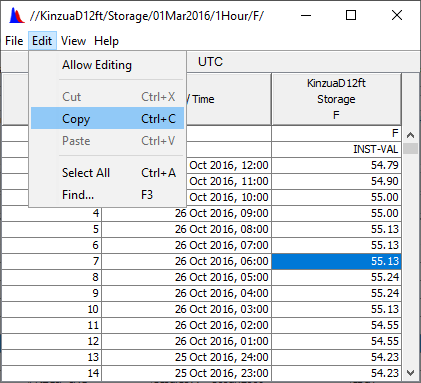Click row number 11
The width and height of the screenshot is (421, 383).
click(x=52, y=325)
